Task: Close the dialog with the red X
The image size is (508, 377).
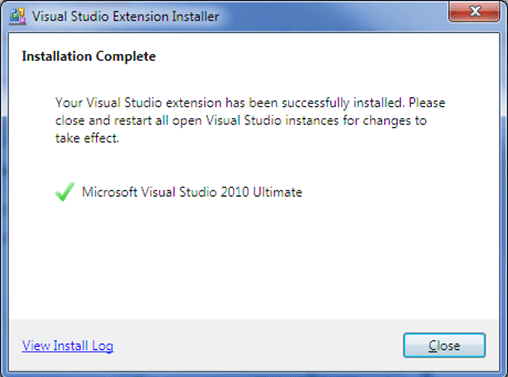Action: point(474,12)
